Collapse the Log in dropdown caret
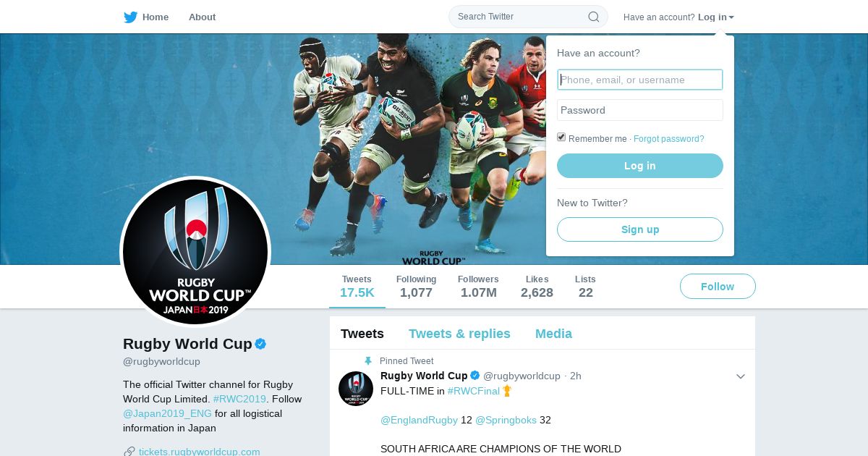Screen dimensions: 868x456 [731, 17]
